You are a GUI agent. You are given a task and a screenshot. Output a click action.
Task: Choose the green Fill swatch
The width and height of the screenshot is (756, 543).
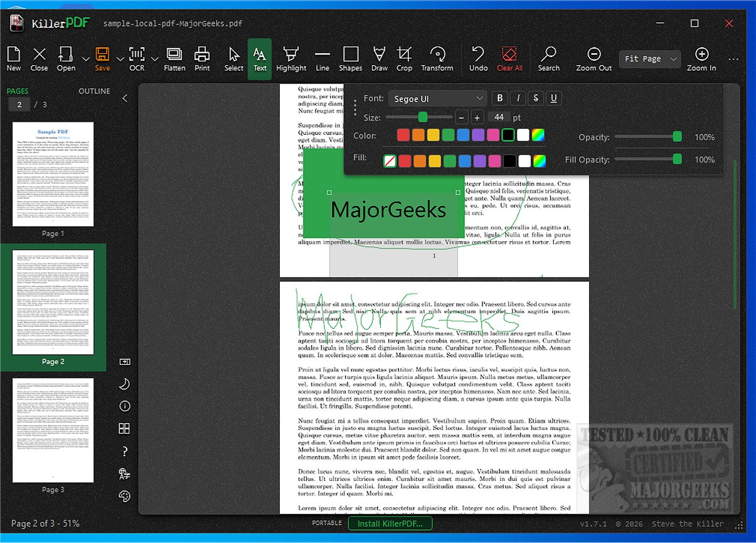tap(450, 161)
